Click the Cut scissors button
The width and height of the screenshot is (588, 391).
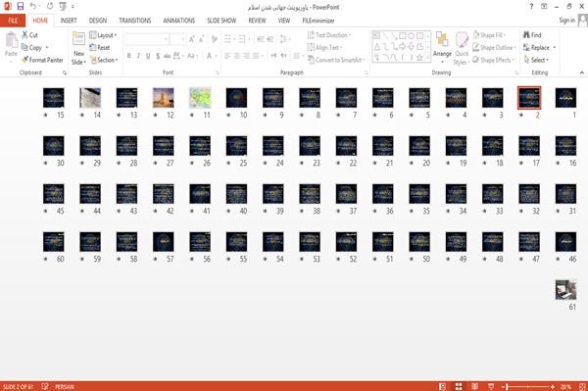click(x=29, y=35)
